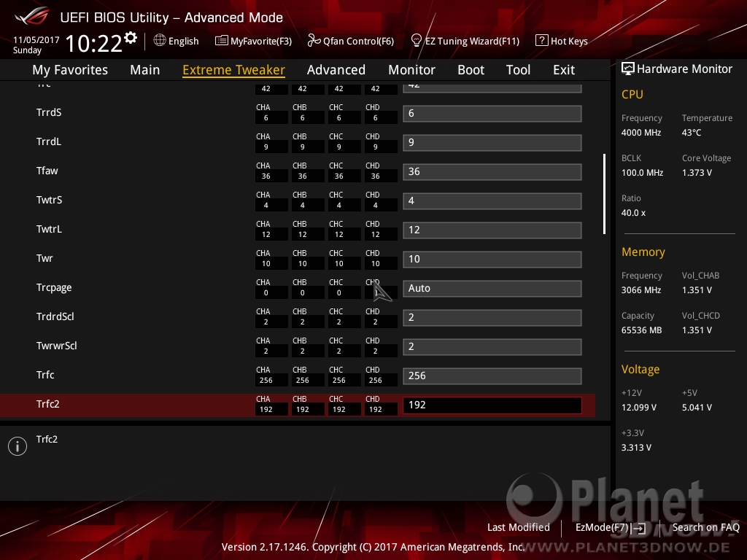The image size is (747, 560).
Task: Click the info icon beside Trfc2 description
Action: [18, 446]
